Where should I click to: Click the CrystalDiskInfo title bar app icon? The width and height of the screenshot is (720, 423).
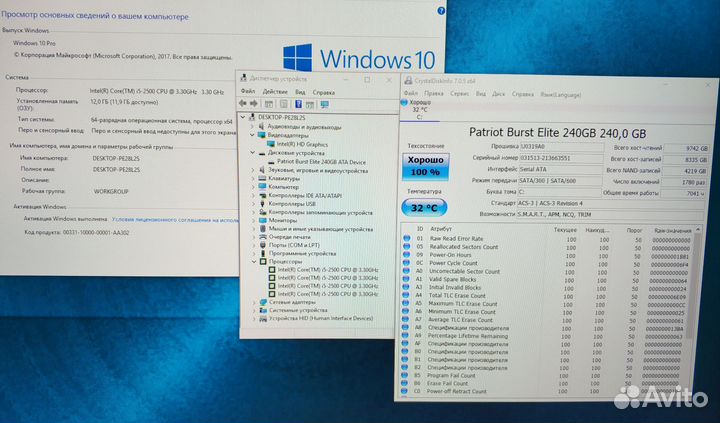(x=408, y=81)
